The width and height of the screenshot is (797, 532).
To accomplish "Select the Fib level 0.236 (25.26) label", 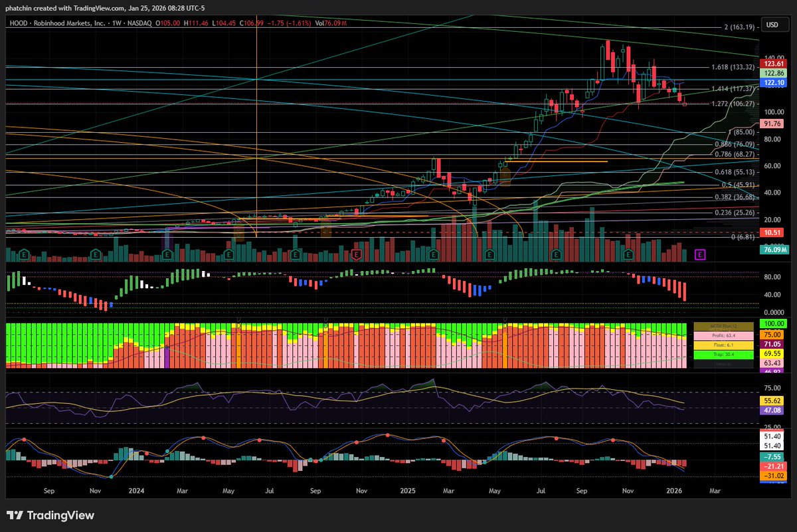I will click(x=733, y=213).
